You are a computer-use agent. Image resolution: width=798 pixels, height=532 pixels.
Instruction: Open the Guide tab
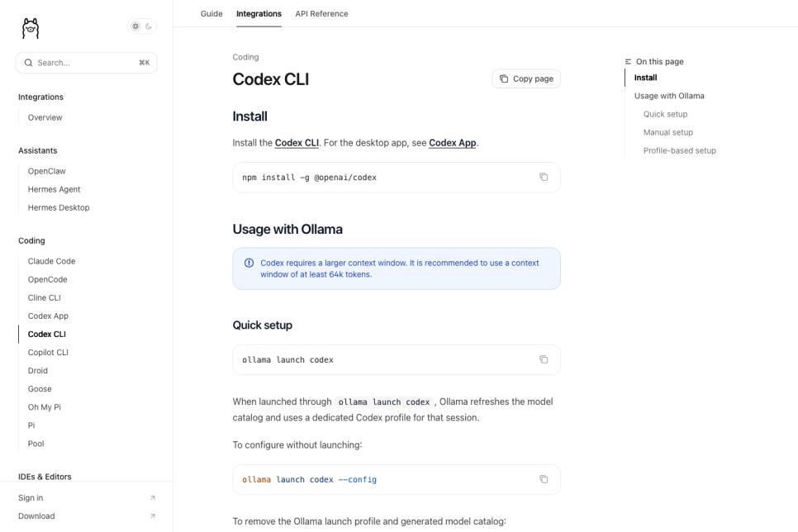(211, 14)
